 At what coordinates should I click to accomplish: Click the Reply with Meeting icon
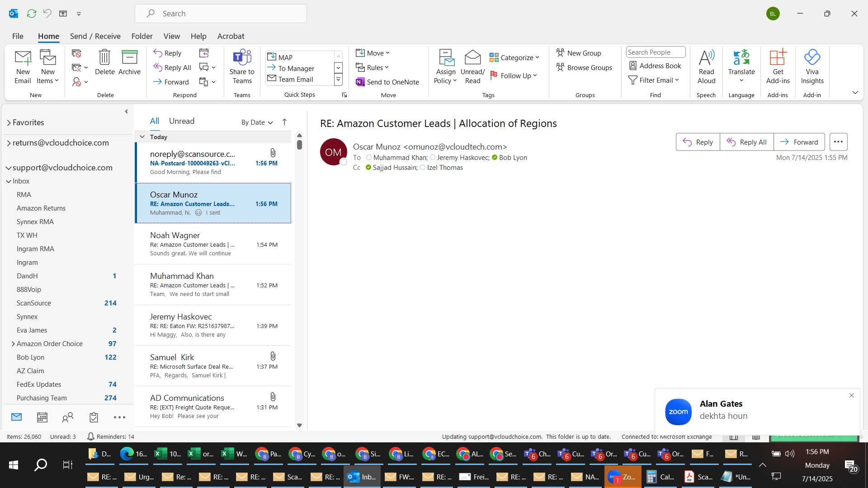[204, 53]
